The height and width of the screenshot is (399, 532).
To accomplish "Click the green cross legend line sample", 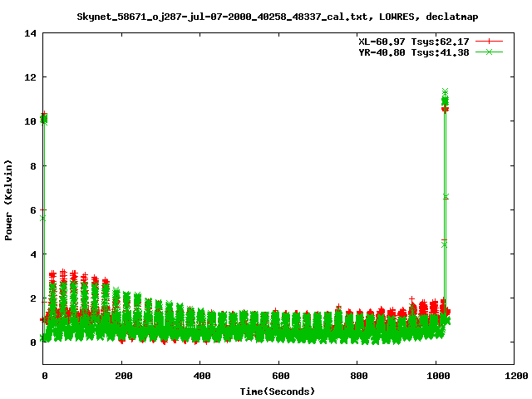I will click(x=489, y=52).
